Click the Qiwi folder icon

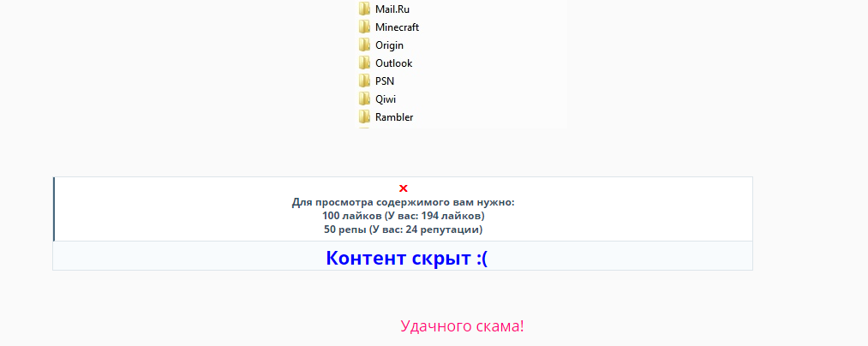click(364, 98)
